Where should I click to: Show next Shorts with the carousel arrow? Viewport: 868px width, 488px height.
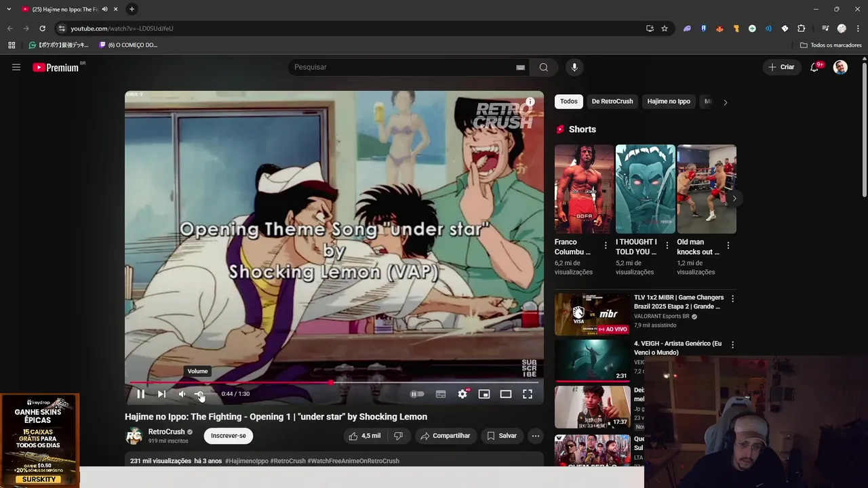[x=734, y=199]
